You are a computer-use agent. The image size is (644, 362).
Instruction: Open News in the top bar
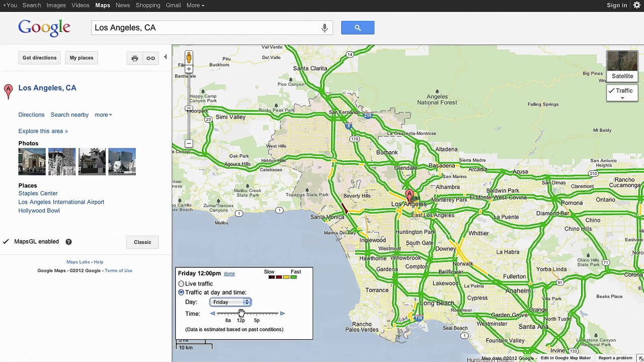123,5
